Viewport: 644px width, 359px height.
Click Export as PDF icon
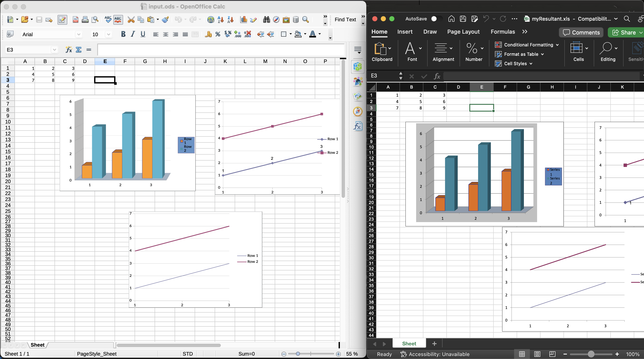coord(75,20)
